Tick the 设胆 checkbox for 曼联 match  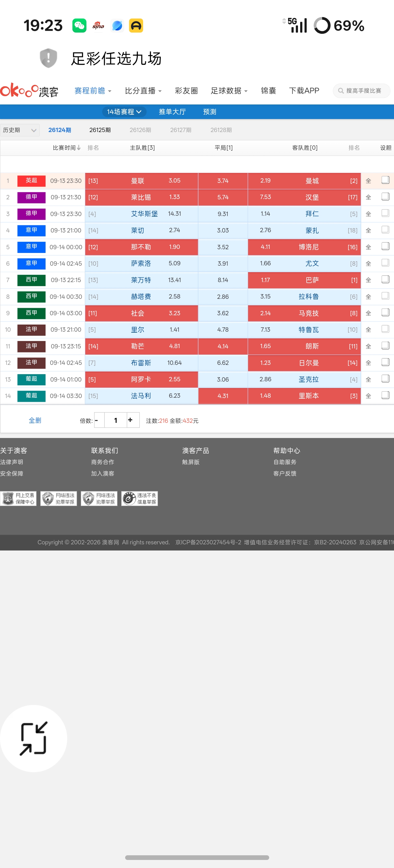click(x=385, y=180)
